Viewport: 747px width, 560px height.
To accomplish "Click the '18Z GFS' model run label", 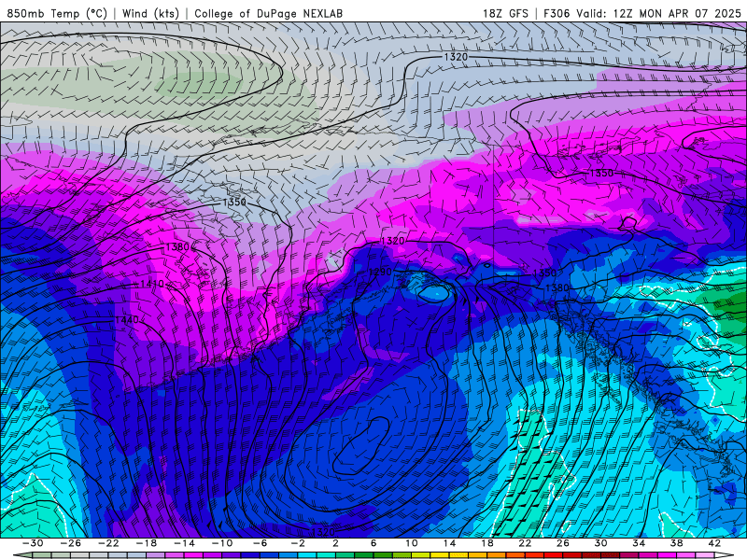I will point(505,13).
